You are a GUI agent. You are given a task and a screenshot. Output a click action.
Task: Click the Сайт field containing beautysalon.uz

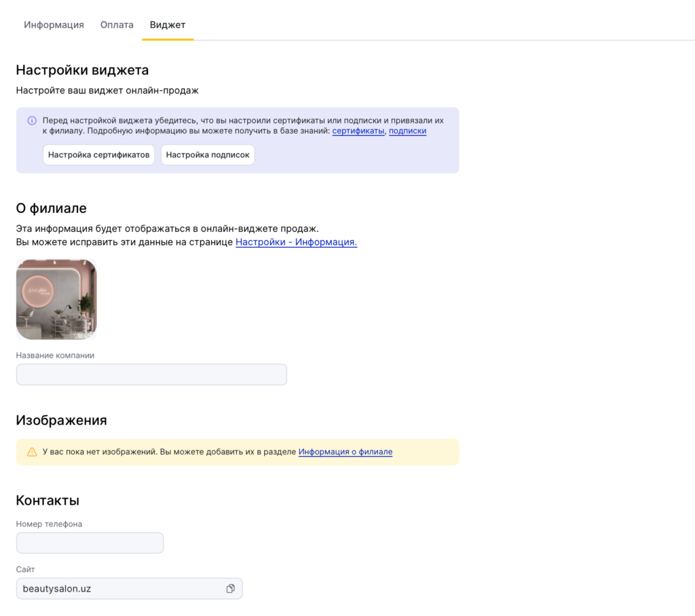pos(119,588)
